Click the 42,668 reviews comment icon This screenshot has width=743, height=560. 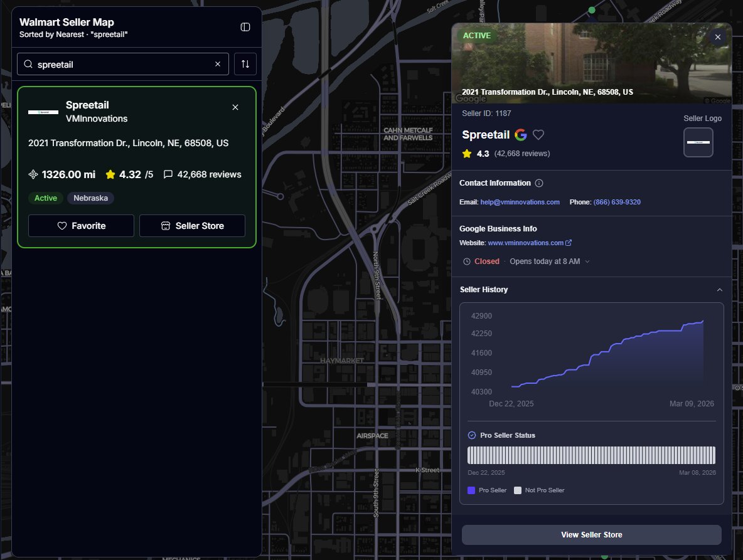(x=168, y=174)
